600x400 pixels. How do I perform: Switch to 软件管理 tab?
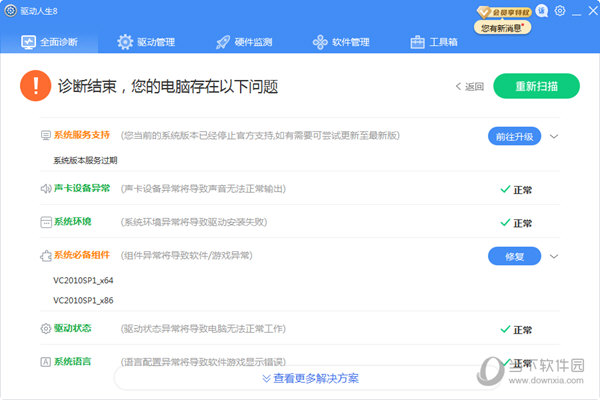(x=341, y=42)
